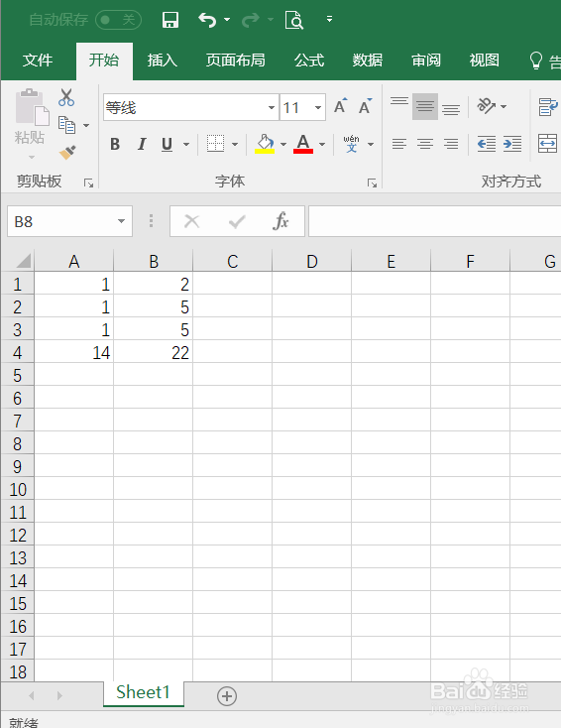Open the font name dropdown arrow

272,107
